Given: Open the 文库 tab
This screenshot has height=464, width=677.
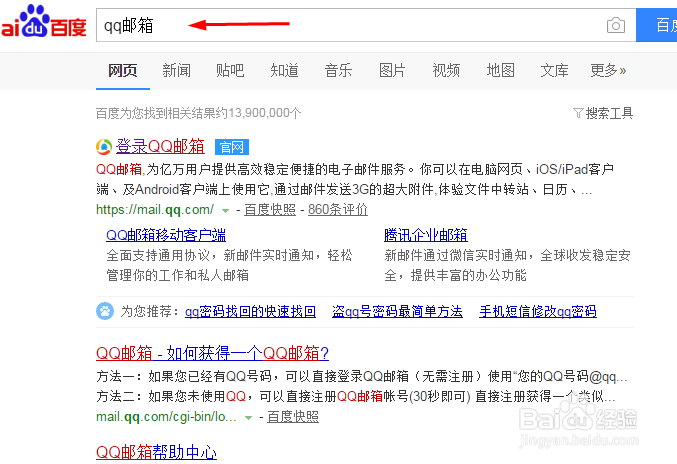Looking at the screenshot, I should [x=554, y=70].
